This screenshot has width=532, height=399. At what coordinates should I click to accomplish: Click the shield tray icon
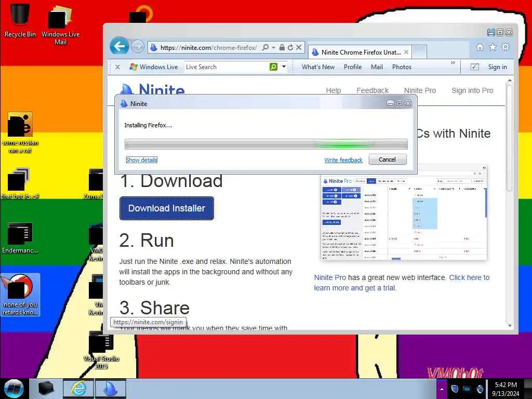(455, 389)
